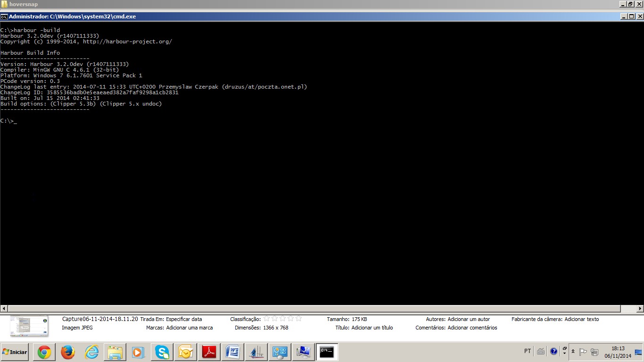Open Google Chrome from the taskbar
Image resolution: width=644 pixels, height=362 pixels.
44,352
